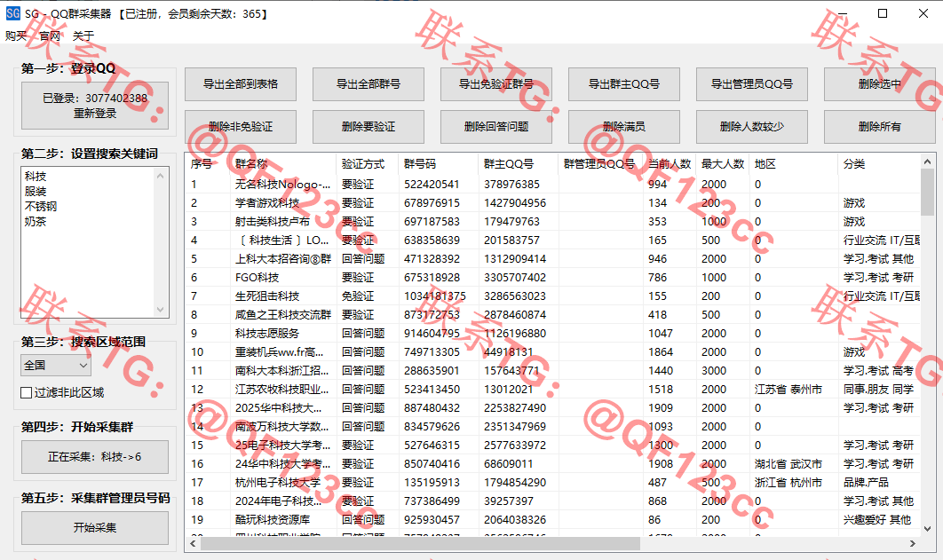Click 导出全部到表格 button
Viewport: 943px width, 560px height.
[x=241, y=84]
